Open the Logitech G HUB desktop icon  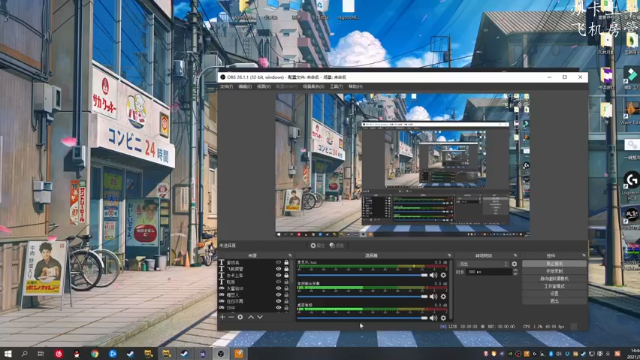631,182
